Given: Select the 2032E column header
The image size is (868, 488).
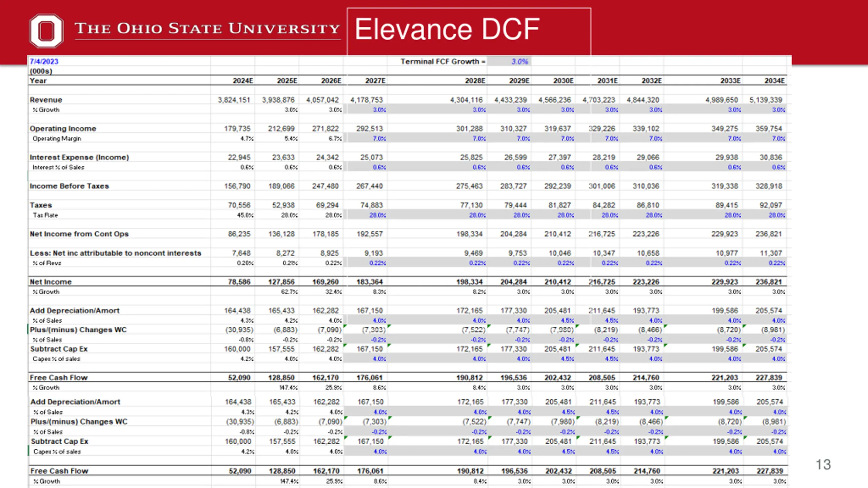Looking at the screenshot, I should [x=651, y=81].
